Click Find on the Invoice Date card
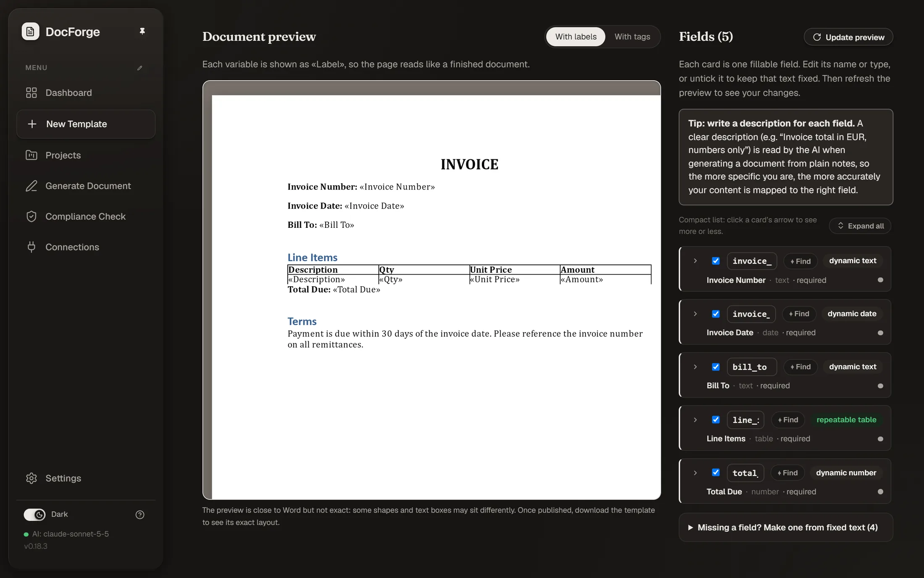Screen dimensions: 924x578 [799, 314]
